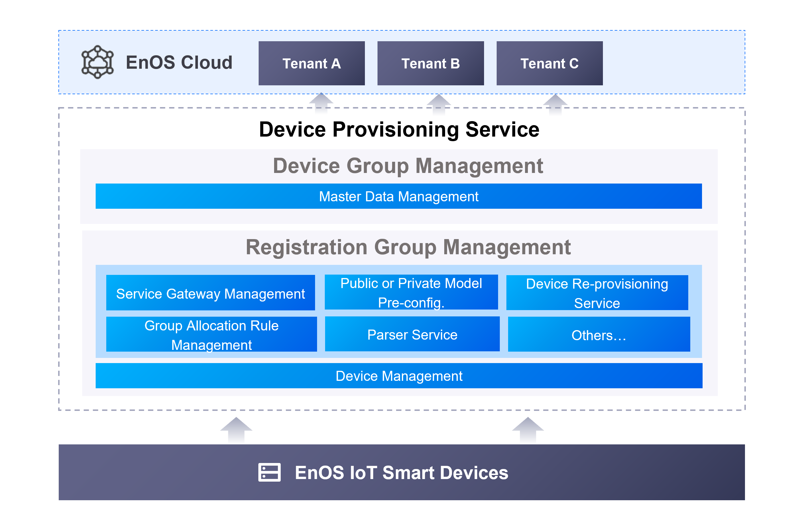812x528 pixels.
Task: Click the Device Provisioning Service title
Action: pyautogui.click(x=399, y=130)
